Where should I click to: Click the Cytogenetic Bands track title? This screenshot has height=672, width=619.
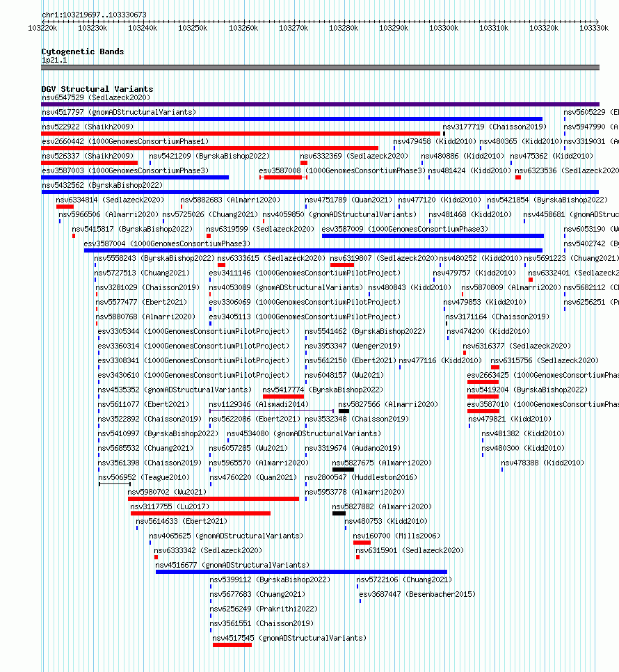click(x=83, y=51)
